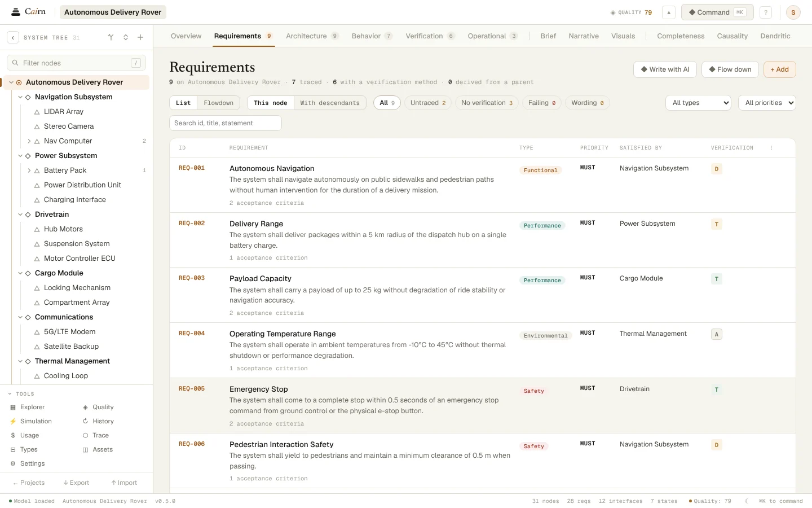812x508 pixels.
Task: Expand the Nav Computer tree node
Action: (x=29, y=141)
